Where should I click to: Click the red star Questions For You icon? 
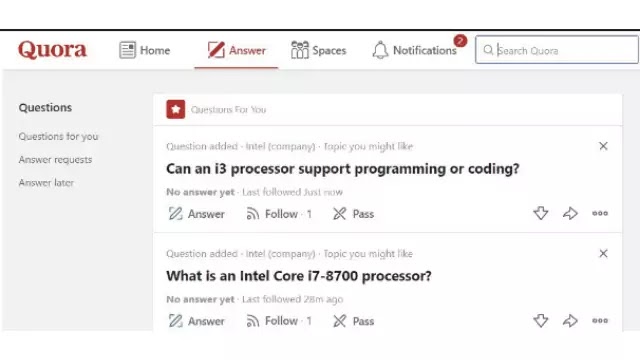coord(176,109)
